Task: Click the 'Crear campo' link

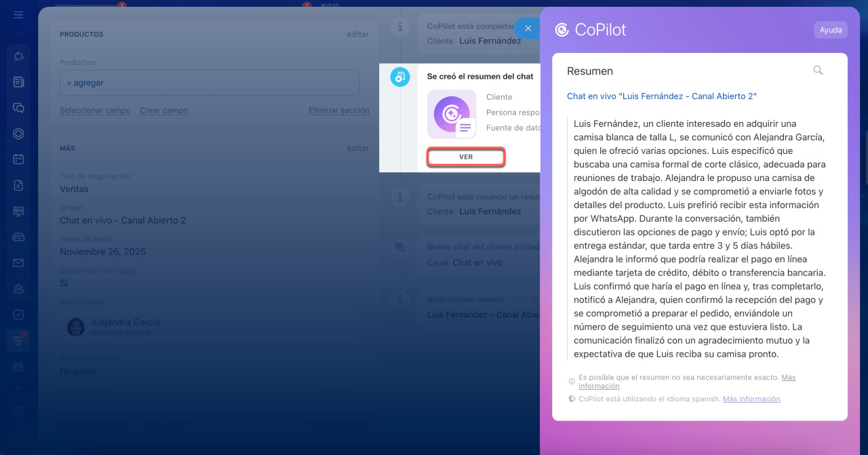Action: pyautogui.click(x=163, y=111)
